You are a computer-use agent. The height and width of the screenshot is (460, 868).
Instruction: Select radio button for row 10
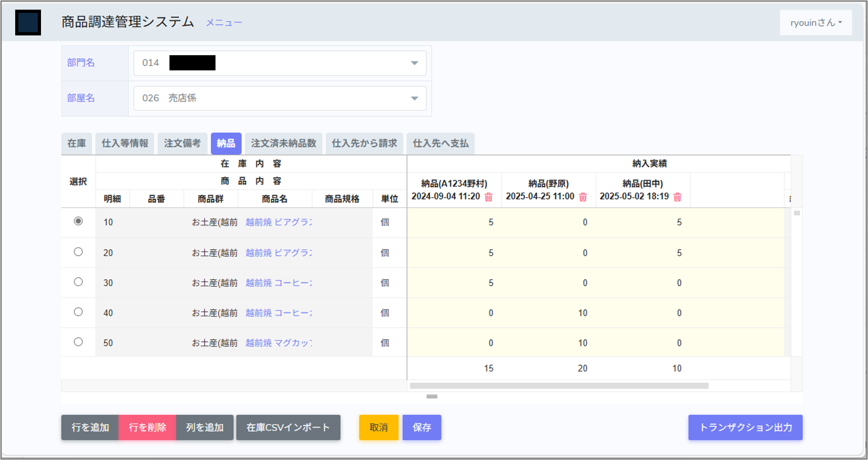point(78,221)
